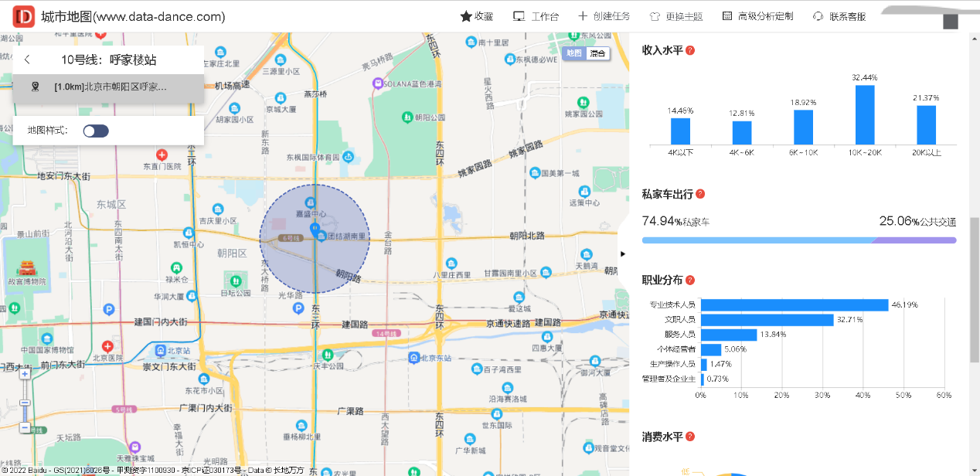Open 高级分析定制 in the top menu
The width and height of the screenshot is (980, 476).
click(x=765, y=16)
